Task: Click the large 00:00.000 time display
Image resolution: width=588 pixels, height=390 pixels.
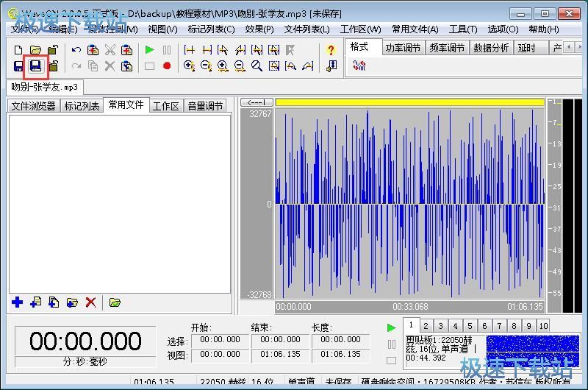Action: coord(85,341)
